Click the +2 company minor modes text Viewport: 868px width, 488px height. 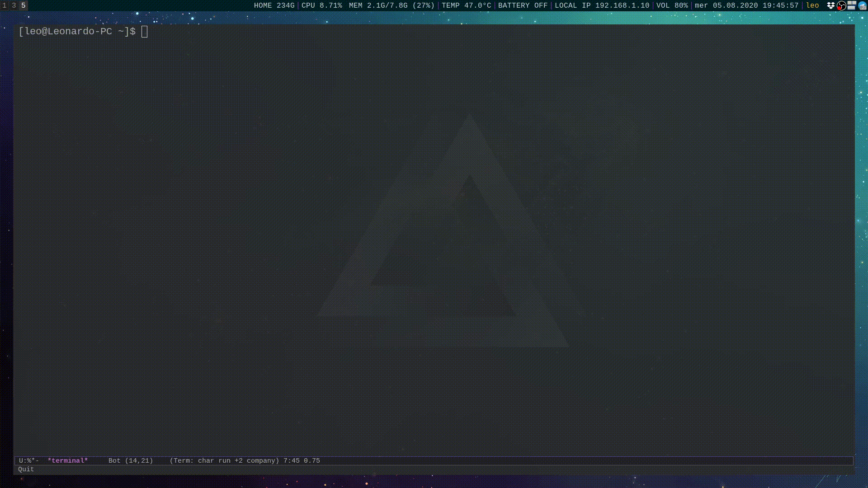257,461
